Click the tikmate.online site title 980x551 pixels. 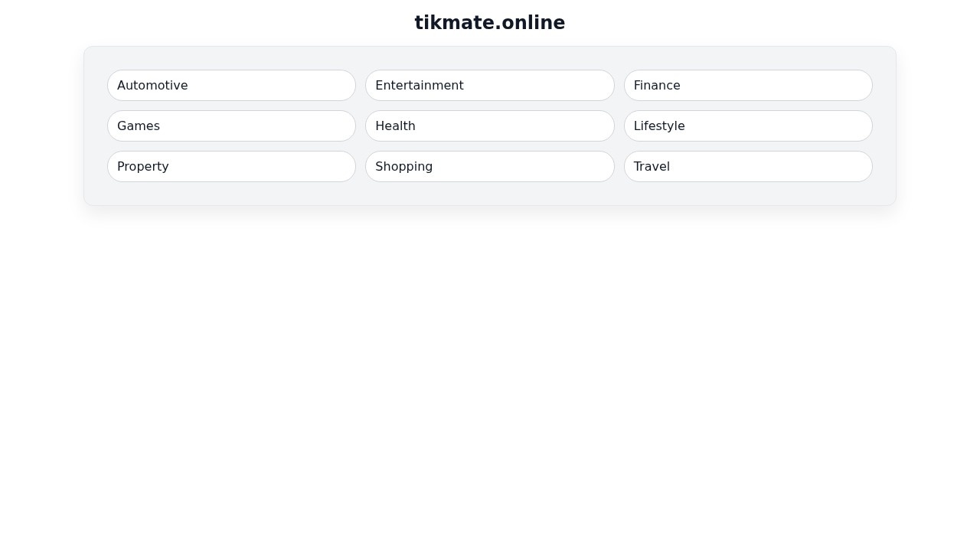pos(490,23)
